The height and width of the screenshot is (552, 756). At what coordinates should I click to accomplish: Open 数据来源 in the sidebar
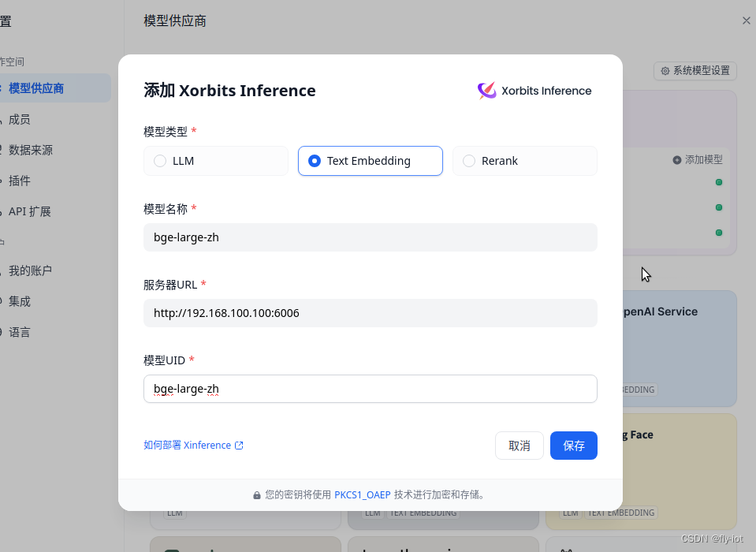coord(31,150)
